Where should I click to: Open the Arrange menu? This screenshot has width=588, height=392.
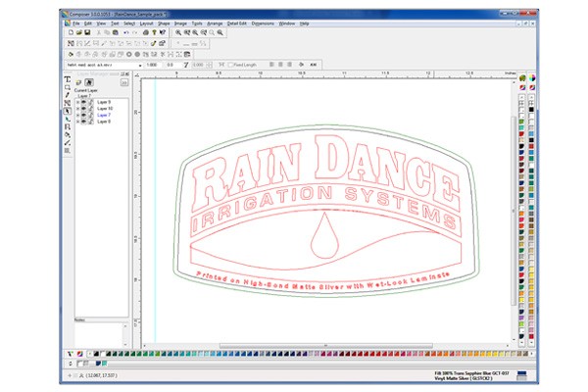pos(215,24)
